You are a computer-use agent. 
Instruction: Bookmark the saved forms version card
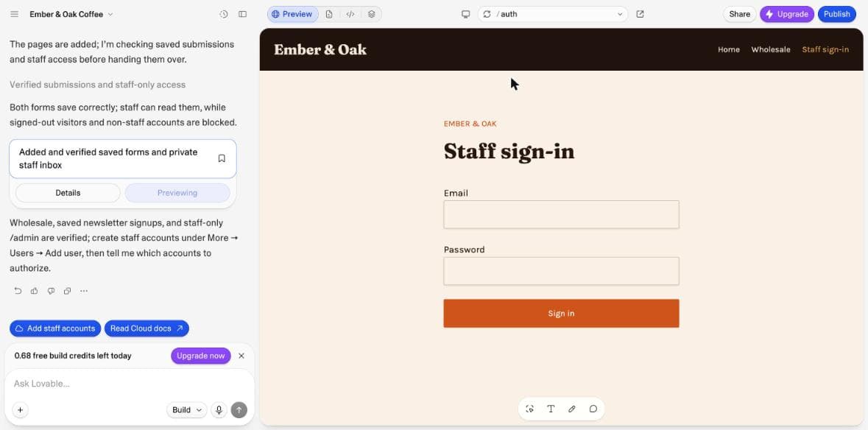pos(222,159)
